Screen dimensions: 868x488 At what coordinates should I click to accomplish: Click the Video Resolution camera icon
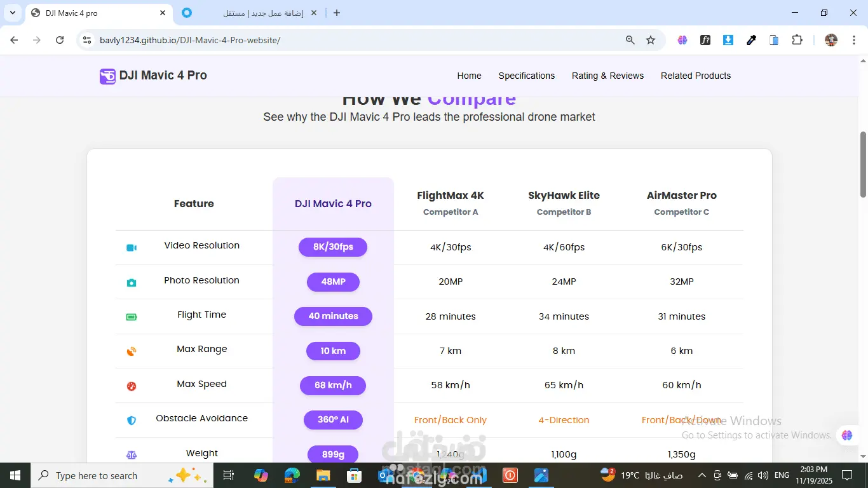[x=132, y=248]
